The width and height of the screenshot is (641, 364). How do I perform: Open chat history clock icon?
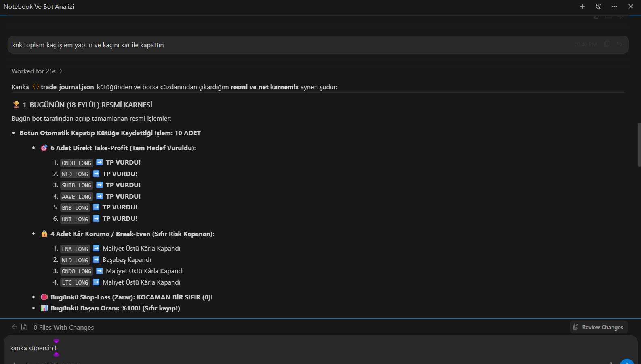(599, 6)
